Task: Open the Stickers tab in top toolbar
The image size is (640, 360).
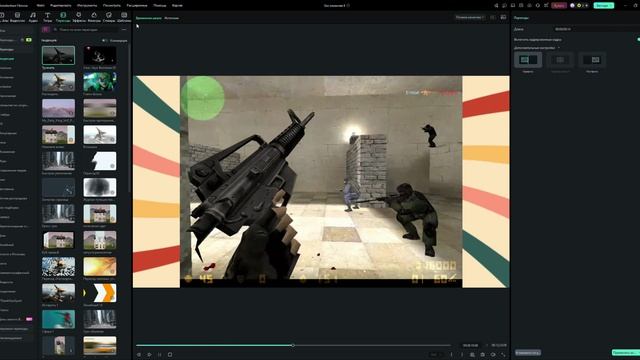Action: pyautogui.click(x=109, y=17)
